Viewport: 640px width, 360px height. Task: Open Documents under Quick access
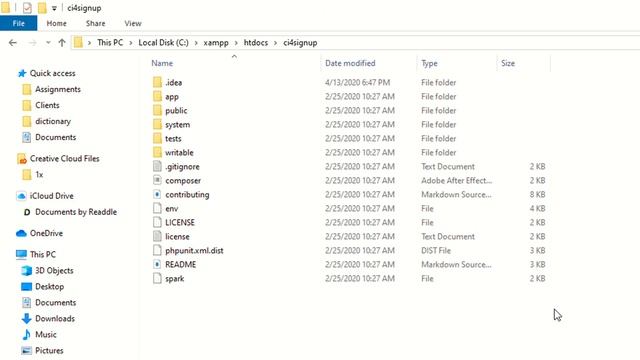tap(56, 137)
